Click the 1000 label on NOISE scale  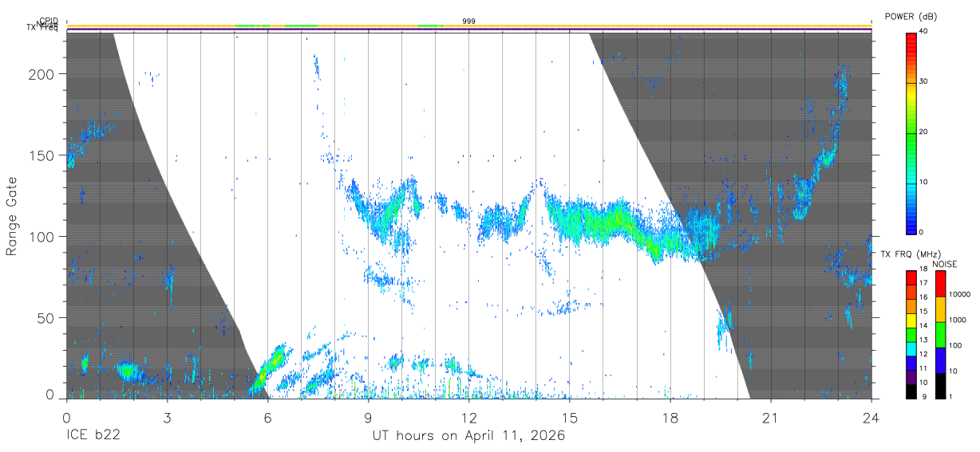[x=958, y=320]
